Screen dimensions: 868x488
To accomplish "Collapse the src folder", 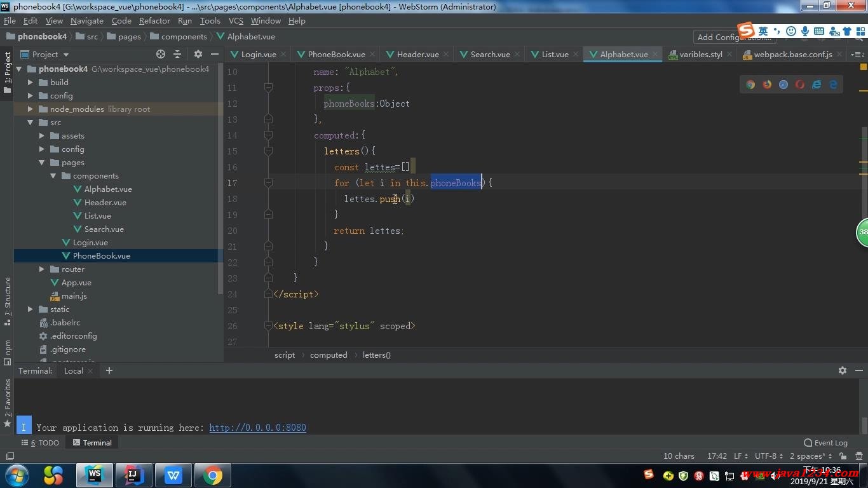I will [x=30, y=122].
